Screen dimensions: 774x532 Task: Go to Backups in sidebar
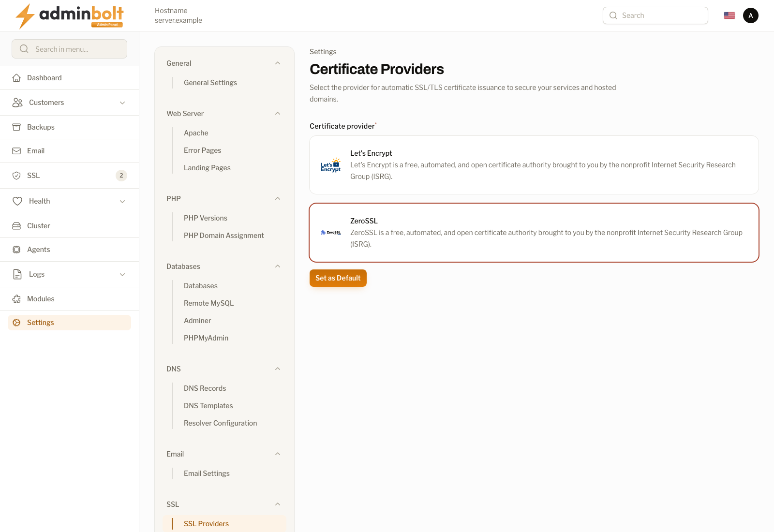pyautogui.click(x=69, y=127)
